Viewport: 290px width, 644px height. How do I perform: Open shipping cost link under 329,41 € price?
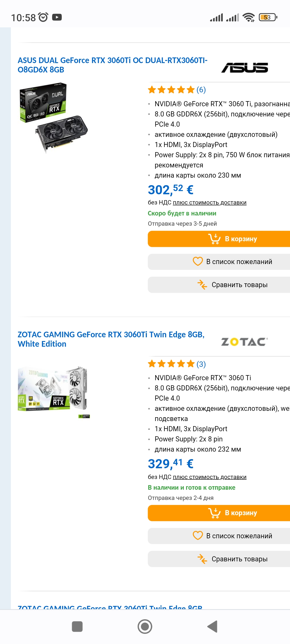tap(210, 477)
